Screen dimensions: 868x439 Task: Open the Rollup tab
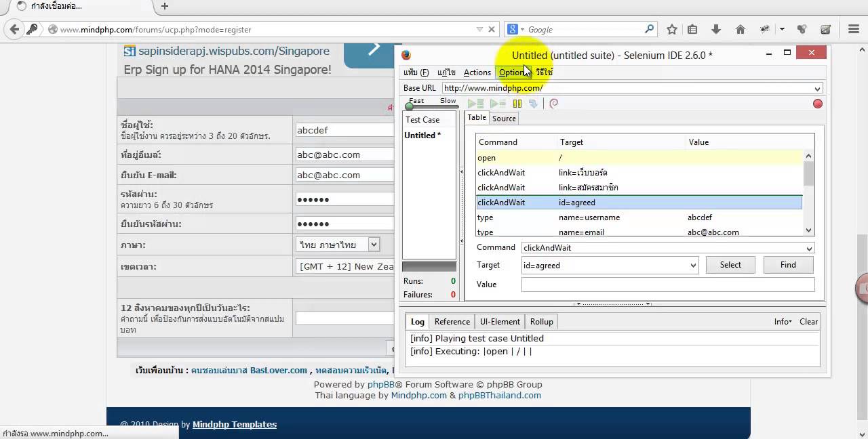click(x=541, y=322)
